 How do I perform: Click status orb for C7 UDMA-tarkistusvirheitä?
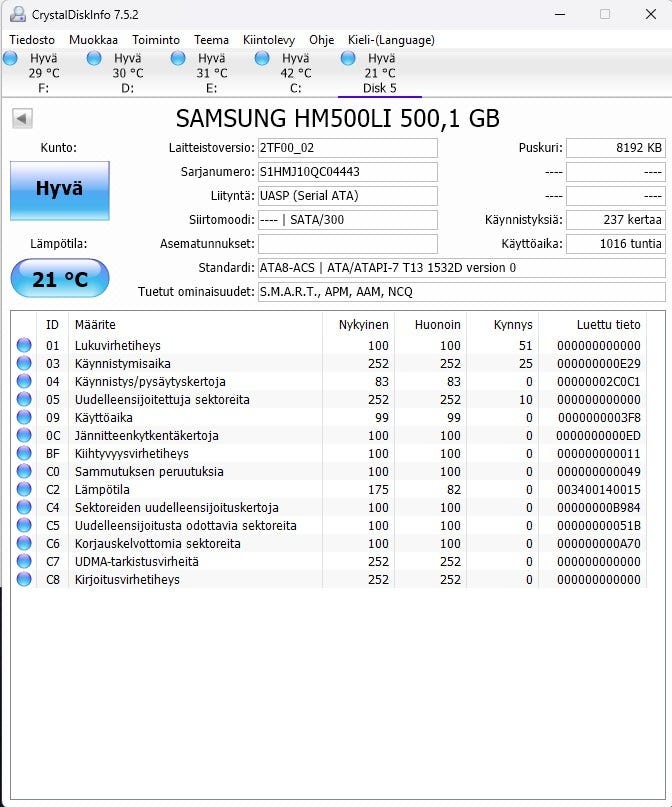(x=24, y=562)
